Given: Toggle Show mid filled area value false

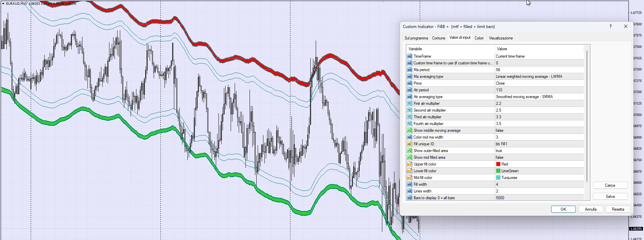Looking at the screenshot, I should click(539, 157).
